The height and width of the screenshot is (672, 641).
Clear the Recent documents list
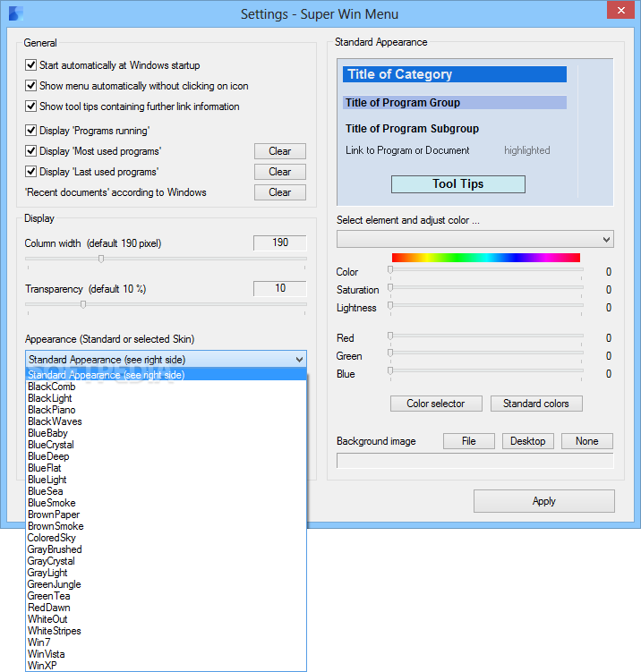tap(280, 192)
